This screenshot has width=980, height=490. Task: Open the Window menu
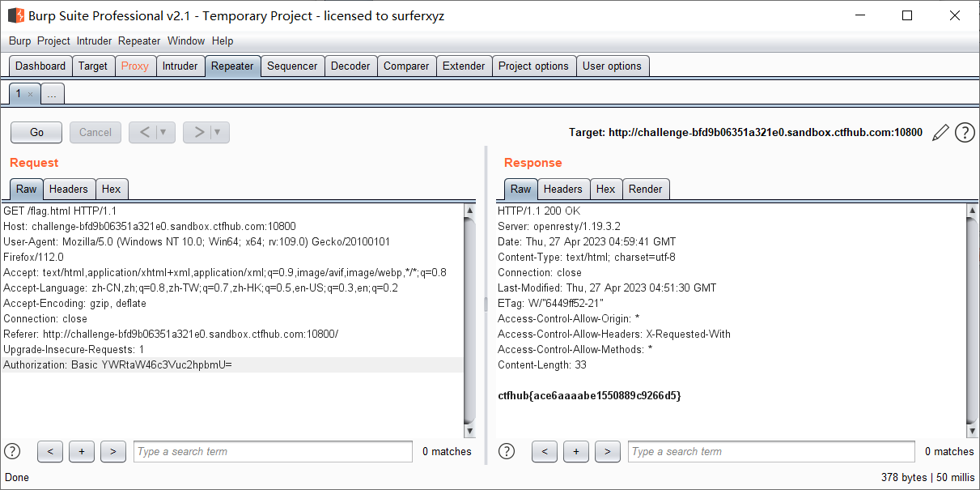click(x=186, y=40)
